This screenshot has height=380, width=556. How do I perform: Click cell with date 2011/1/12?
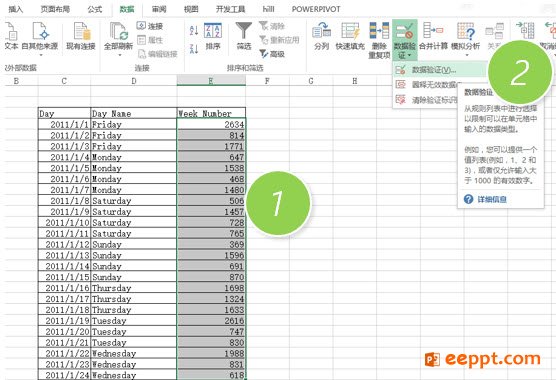click(x=64, y=244)
